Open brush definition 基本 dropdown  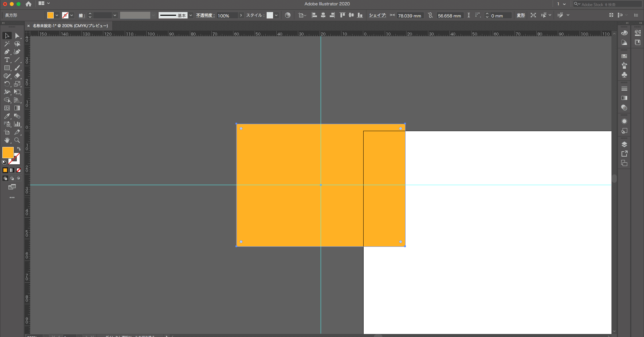(191, 15)
